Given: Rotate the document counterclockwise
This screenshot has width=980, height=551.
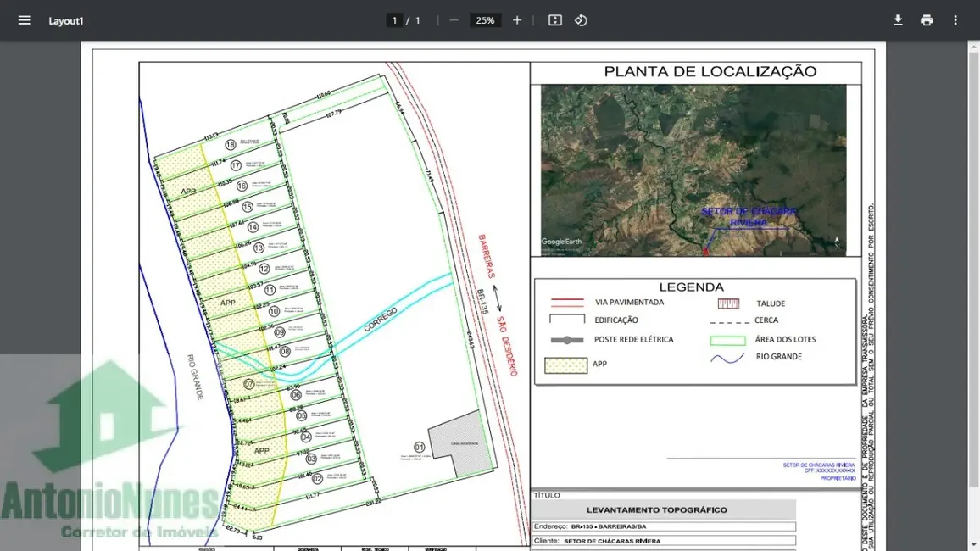Looking at the screenshot, I should coord(581,20).
